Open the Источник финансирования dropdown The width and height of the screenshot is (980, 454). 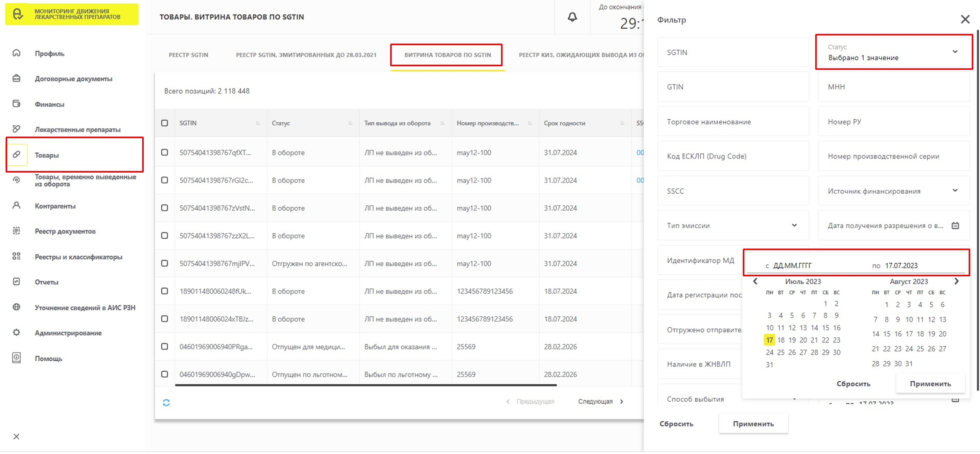[x=955, y=190]
